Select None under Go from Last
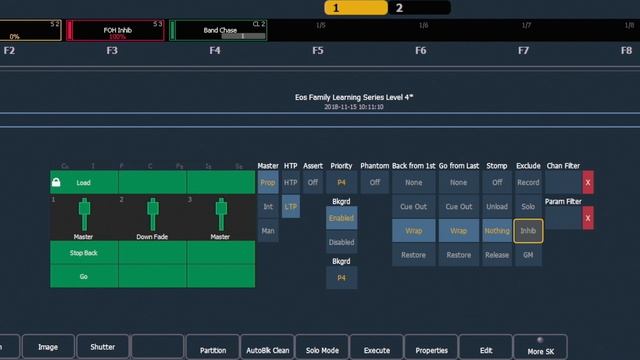 [459, 182]
